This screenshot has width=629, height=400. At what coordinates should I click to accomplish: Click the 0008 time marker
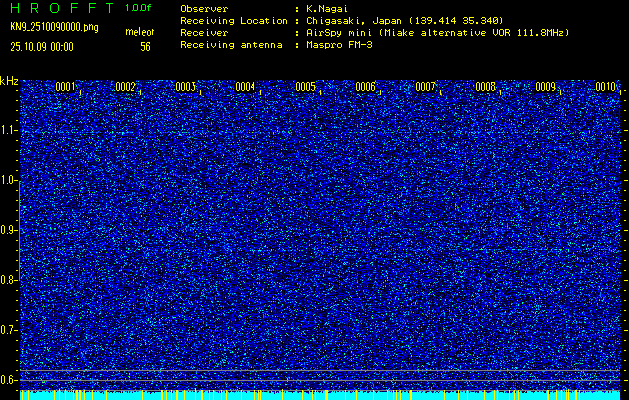point(486,87)
